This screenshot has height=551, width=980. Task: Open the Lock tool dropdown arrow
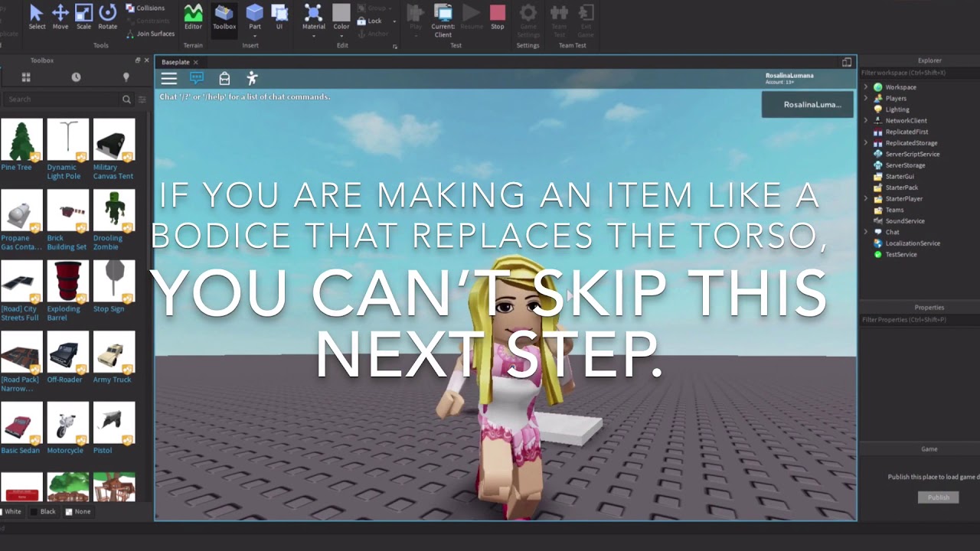394,21
